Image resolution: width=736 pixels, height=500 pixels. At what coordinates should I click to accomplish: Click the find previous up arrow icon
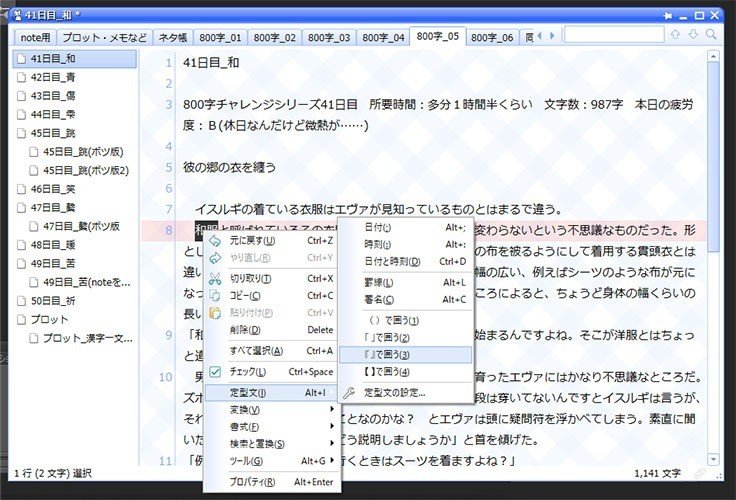[675, 34]
